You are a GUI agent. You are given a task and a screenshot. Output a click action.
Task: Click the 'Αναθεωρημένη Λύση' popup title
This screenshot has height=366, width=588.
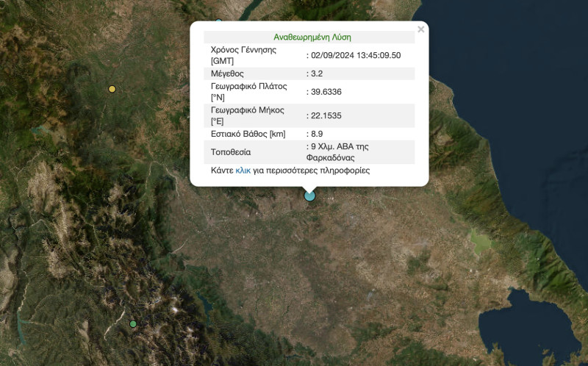312,37
